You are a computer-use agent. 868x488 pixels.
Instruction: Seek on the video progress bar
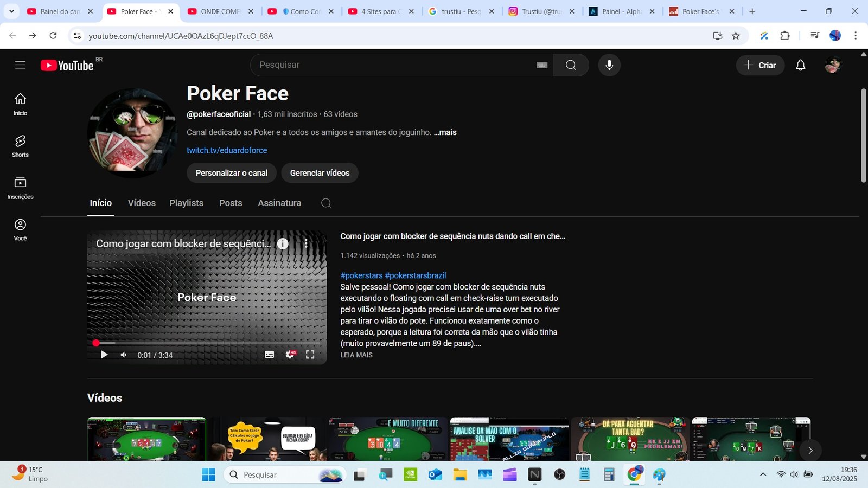coord(207,343)
